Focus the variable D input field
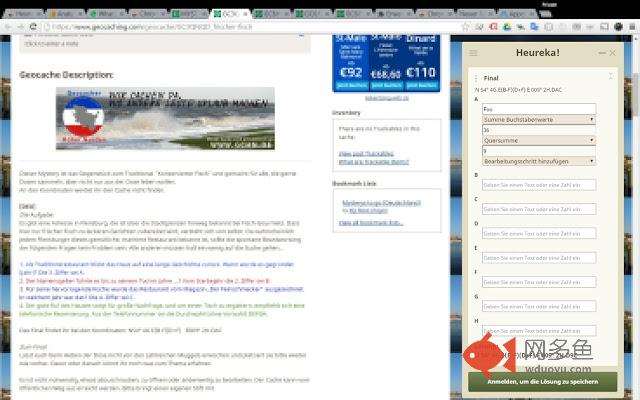 click(x=539, y=233)
